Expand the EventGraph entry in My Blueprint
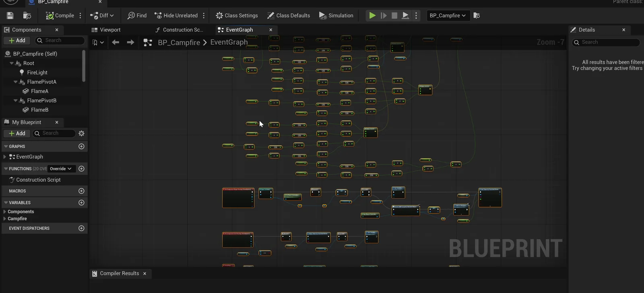This screenshot has width=644, height=293. click(5, 157)
